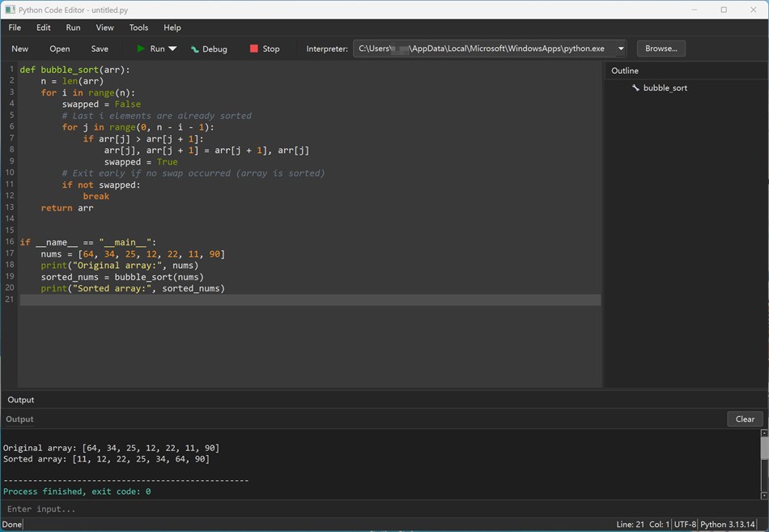
Task: Open the Run dropdown arrow
Action: point(172,49)
